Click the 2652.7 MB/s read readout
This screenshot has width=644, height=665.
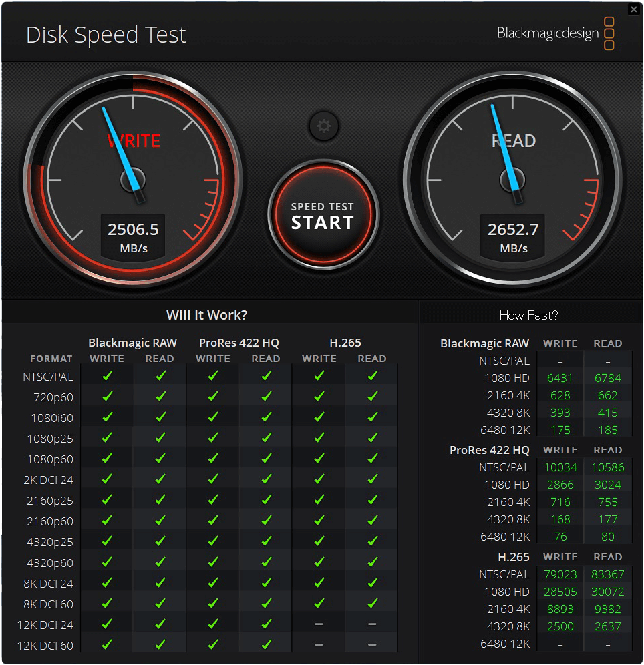tap(513, 236)
